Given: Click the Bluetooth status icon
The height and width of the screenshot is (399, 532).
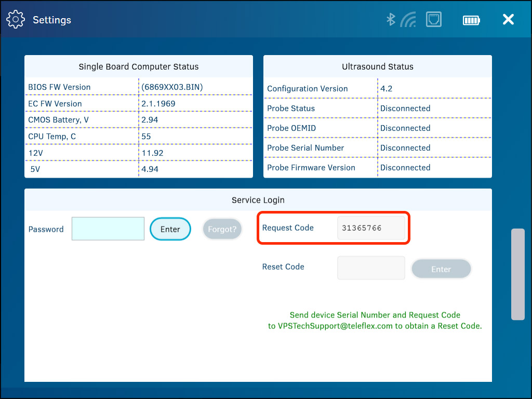Looking at the screenshot, I should click(391, 20).
